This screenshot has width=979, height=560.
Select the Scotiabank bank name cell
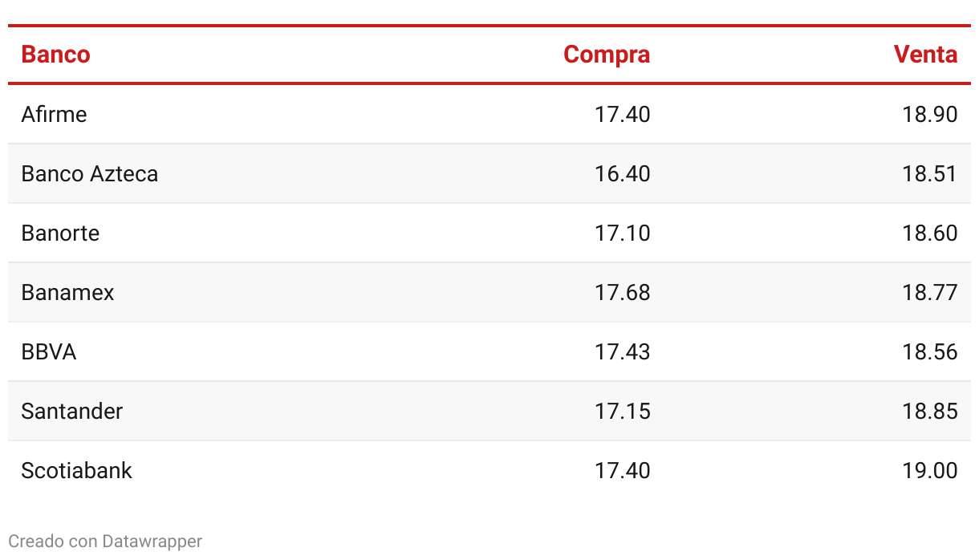coord(76,470)
